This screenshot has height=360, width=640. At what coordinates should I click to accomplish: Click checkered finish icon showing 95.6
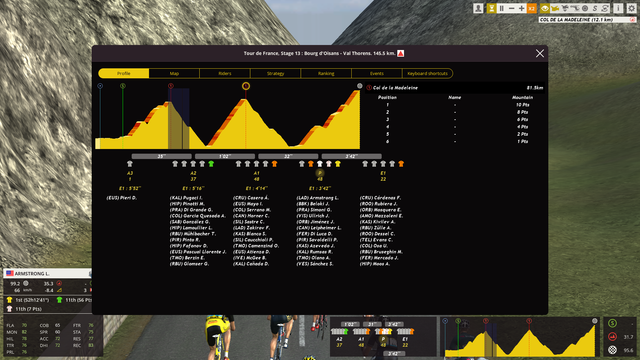click(x=612, y=350)
